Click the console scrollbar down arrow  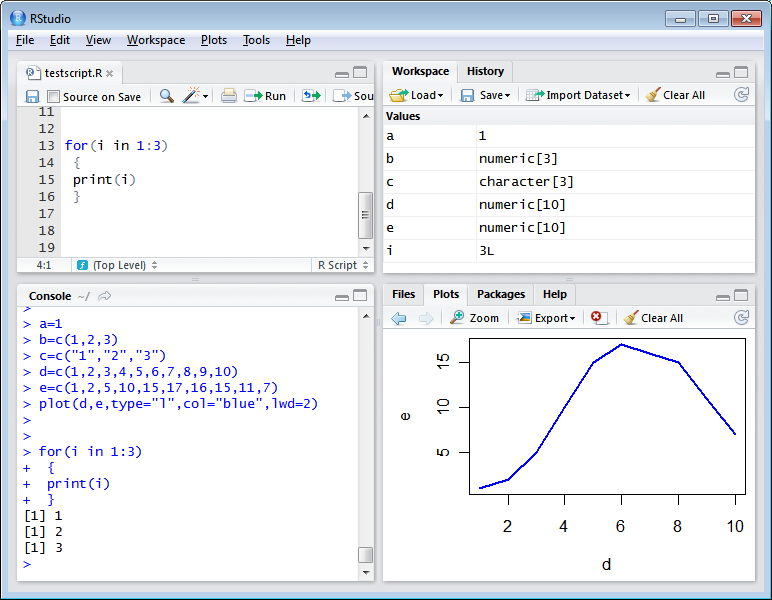click(366, 572)
